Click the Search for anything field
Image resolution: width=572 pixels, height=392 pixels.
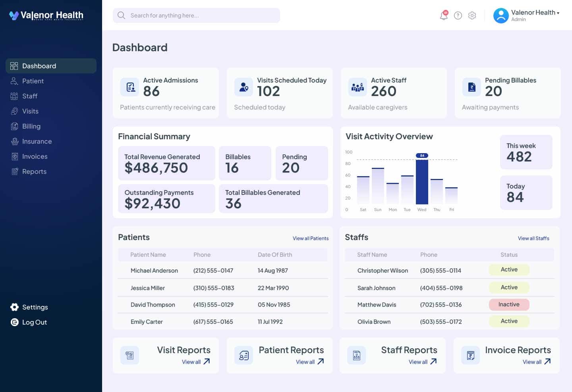tap(196, 15)
